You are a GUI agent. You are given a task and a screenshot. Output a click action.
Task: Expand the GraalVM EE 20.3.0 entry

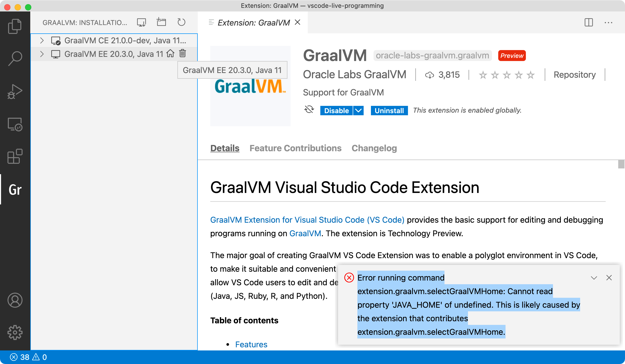(42, 54)
